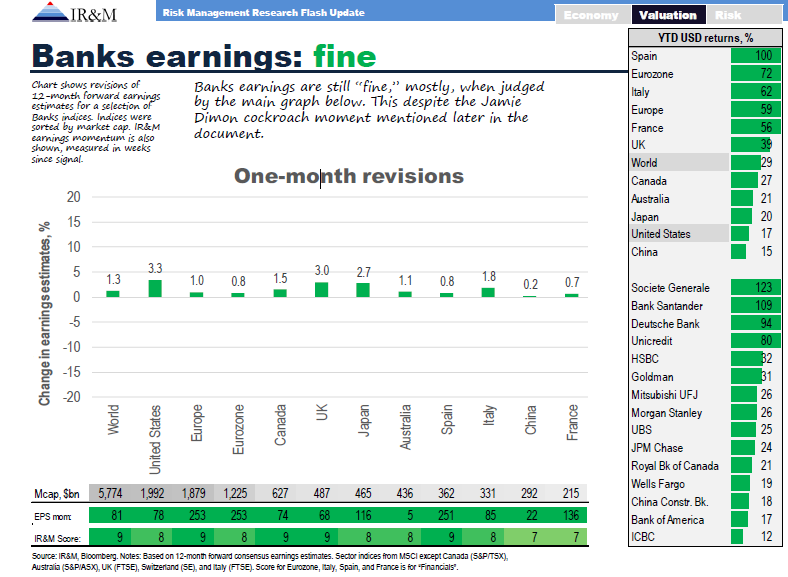Click the Goldman row
This screenshot has width=788, height=577.
705,376
